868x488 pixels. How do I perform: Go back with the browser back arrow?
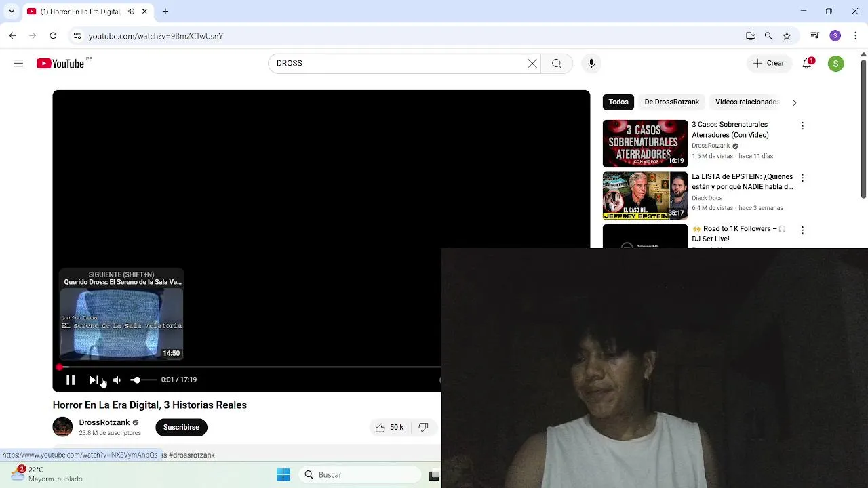[12, 35]
